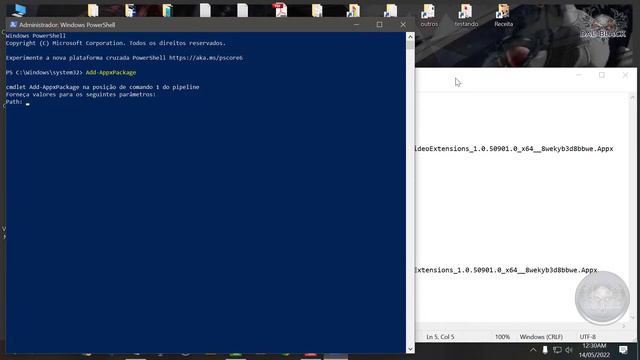Click the 'Copyright (C) Microsoft Corporation' line
Viewport: 640px width, 360px height.
click(116, 43)
